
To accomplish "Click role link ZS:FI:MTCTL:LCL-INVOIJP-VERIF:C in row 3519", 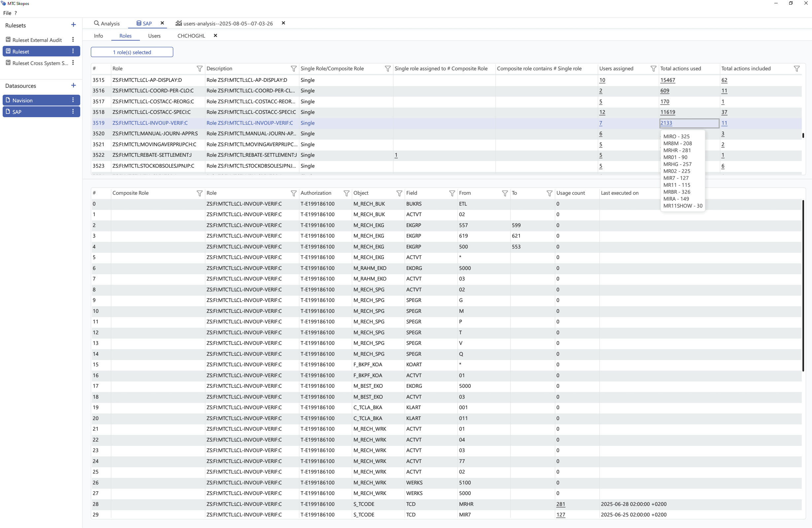I will pos(150,123).
